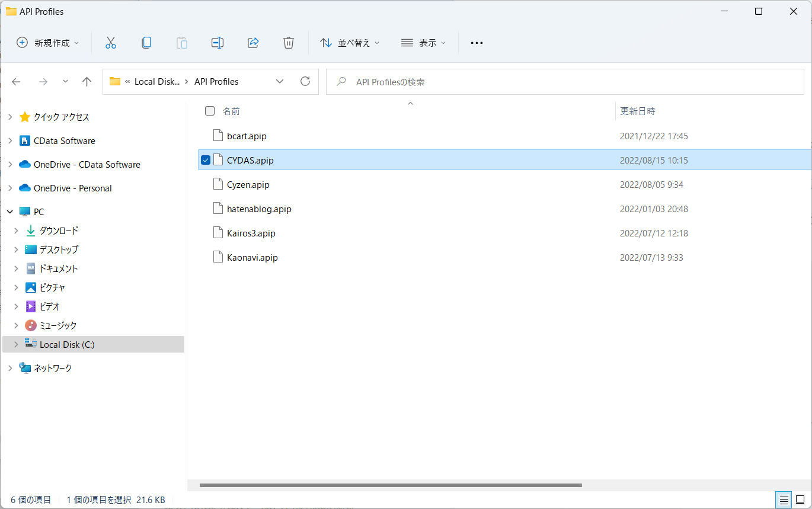This screenshot has width=812, height=509.
Task: Sort by the 更新日時 column header
Action: [x=638, y=111]
